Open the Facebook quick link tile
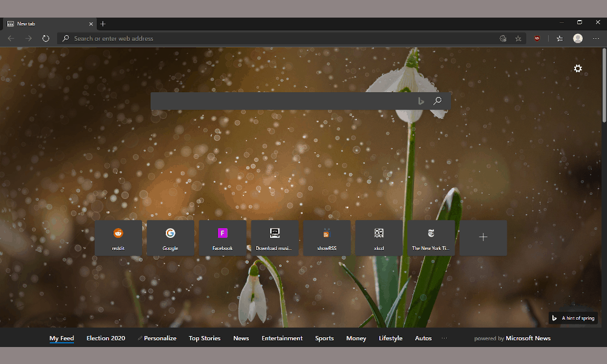Screen dimensions: 607x364 point(223,238)
